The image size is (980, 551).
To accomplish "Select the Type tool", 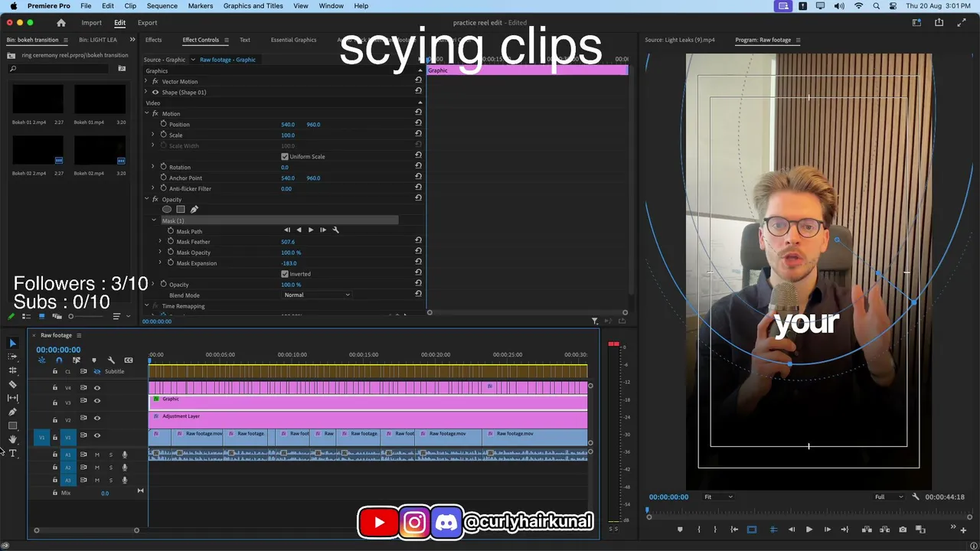I will (x=12, y=453).
